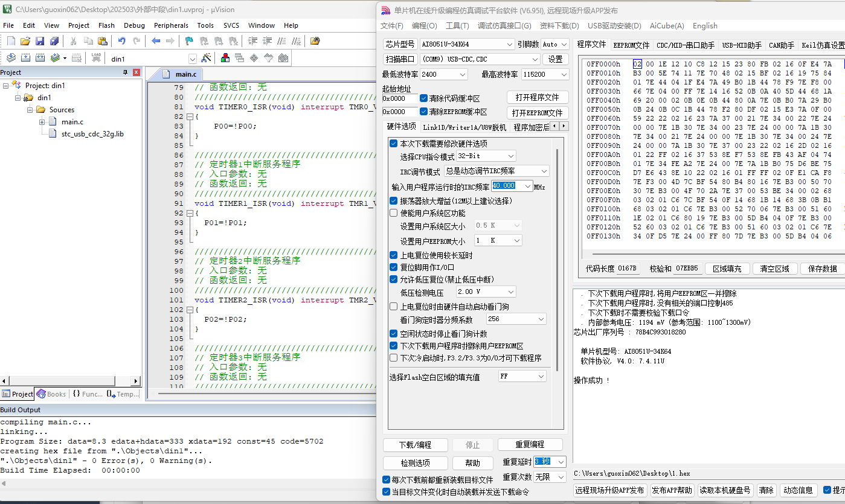Viewport: 845px width, 504px height.
Task: Toggle 复位脚用作I/O口 checkbox
Action: coord(394,267)
